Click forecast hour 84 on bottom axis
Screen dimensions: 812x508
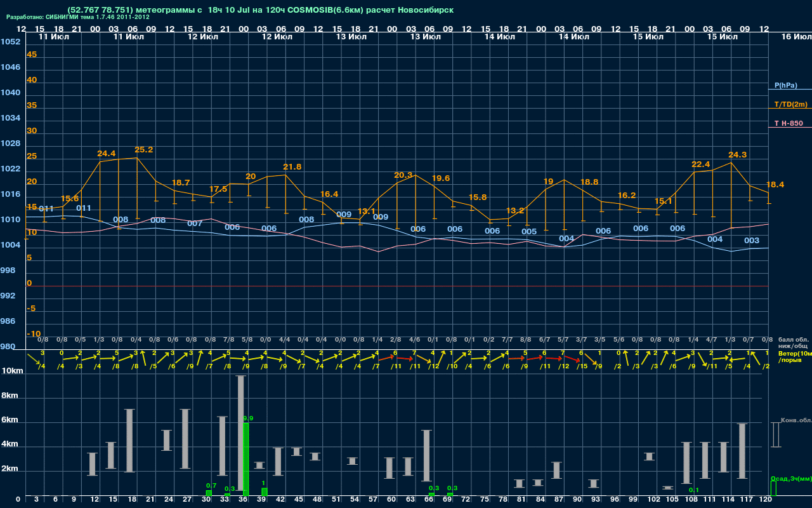pyautogui.click(x=540, y=500)
